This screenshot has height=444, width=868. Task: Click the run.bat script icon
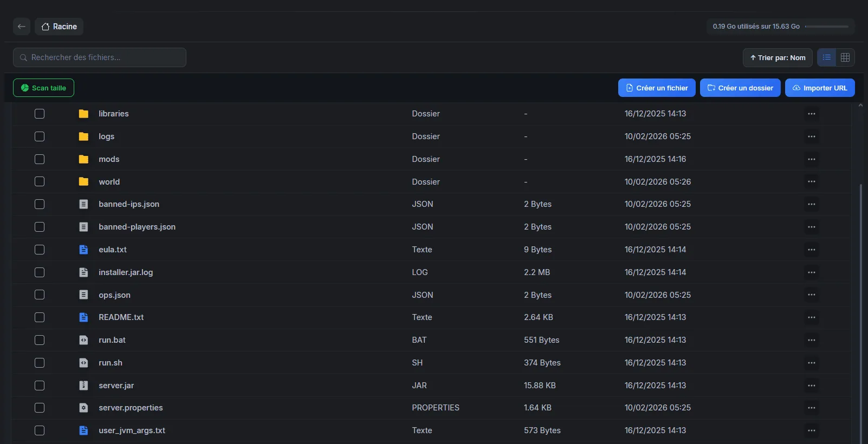(83, 340)
